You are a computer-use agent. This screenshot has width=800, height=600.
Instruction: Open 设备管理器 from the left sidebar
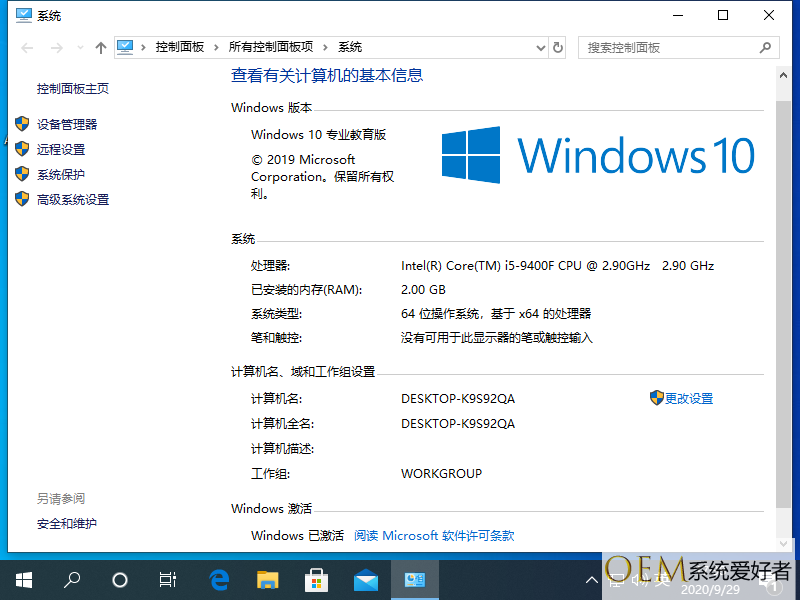(x=67, y=124)
